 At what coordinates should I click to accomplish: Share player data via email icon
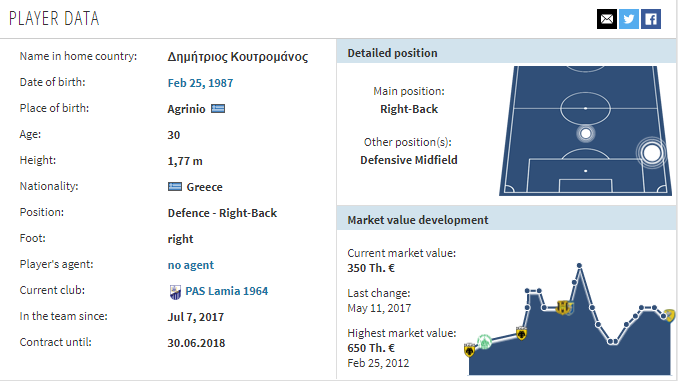click(x=607, y=19)
